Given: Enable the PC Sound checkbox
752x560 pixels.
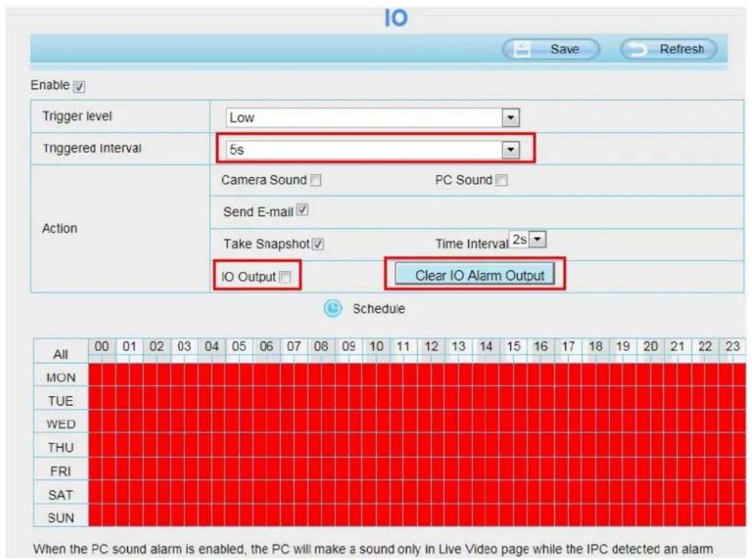Looking at the screenshot, I should click(502, 180).
